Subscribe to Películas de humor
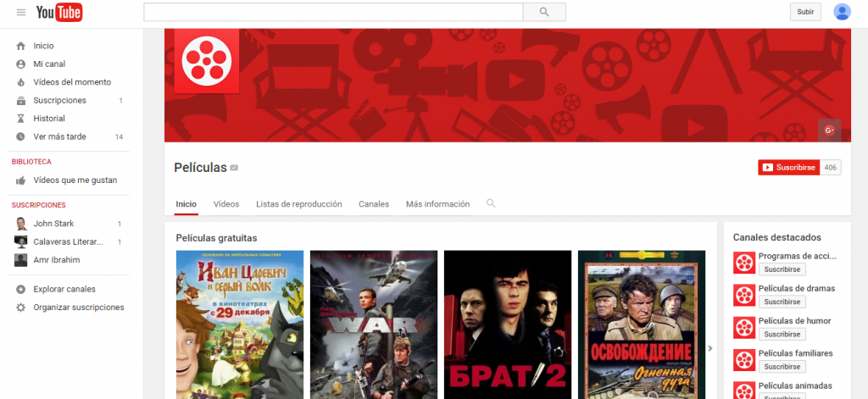868x399 pixels. [x=782, y=335]
